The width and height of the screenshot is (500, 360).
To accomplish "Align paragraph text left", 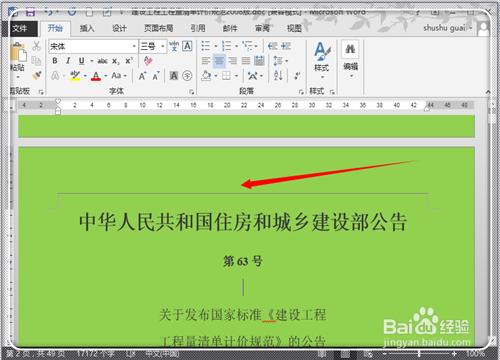I will click(206, 61).
